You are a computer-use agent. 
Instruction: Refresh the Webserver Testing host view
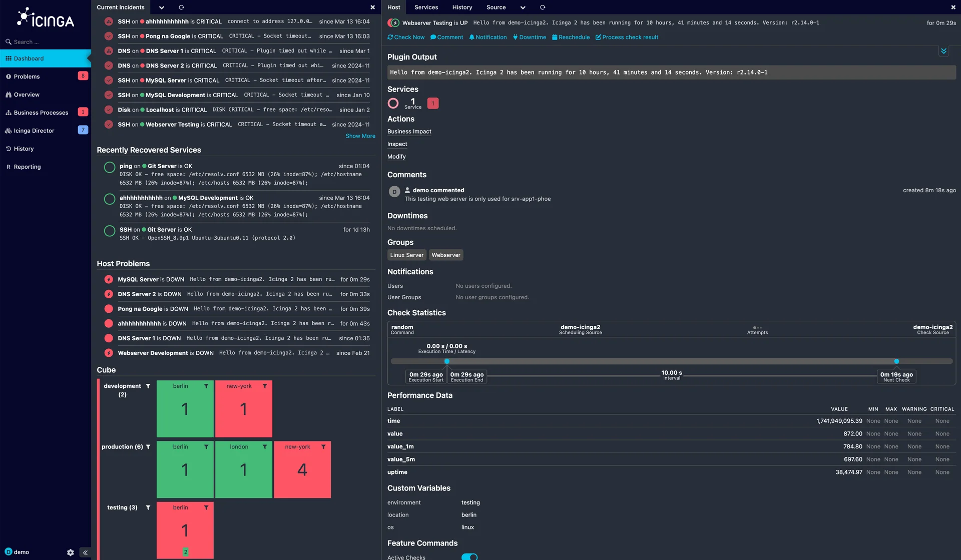coord(542,7)
